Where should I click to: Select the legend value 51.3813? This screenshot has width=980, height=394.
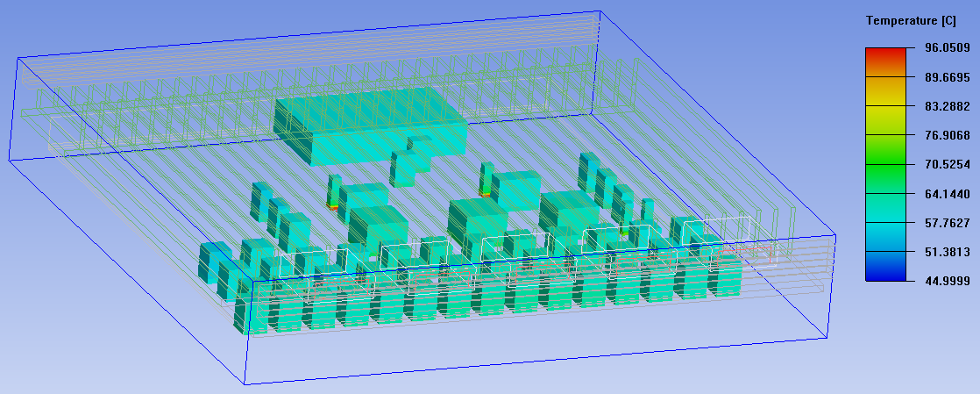click(x=947, y=252)
